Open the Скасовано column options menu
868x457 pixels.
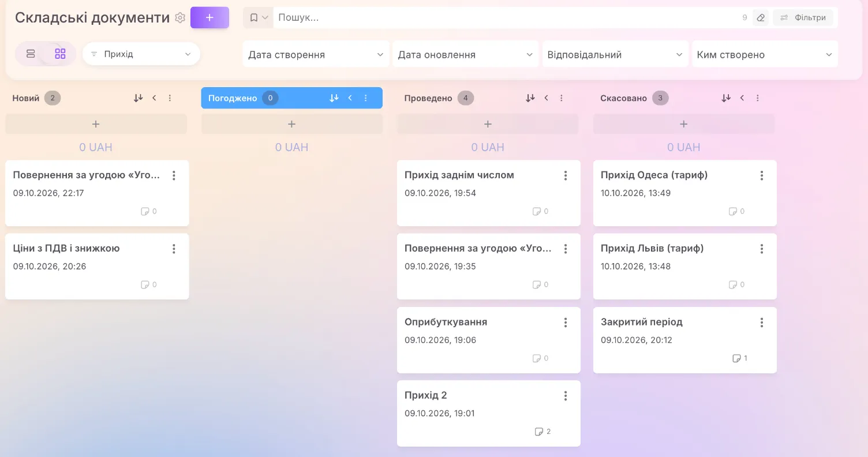pyautogui.click(x=758, y=98)
